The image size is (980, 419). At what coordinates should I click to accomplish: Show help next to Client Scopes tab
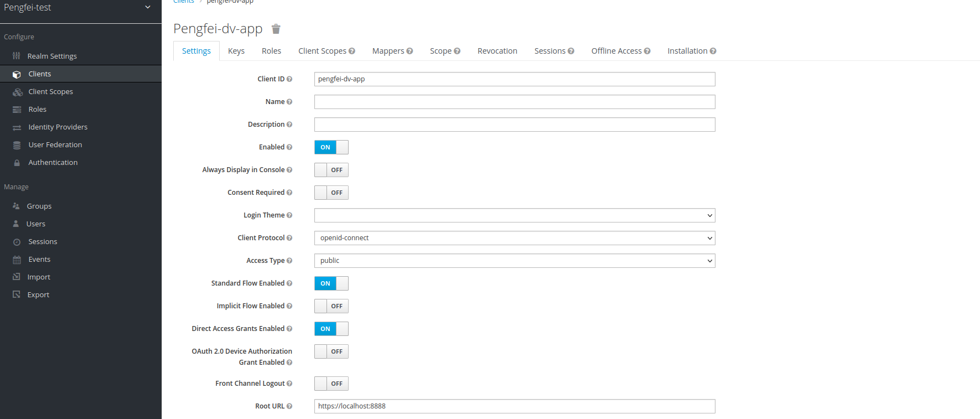[x=352, y=51]
